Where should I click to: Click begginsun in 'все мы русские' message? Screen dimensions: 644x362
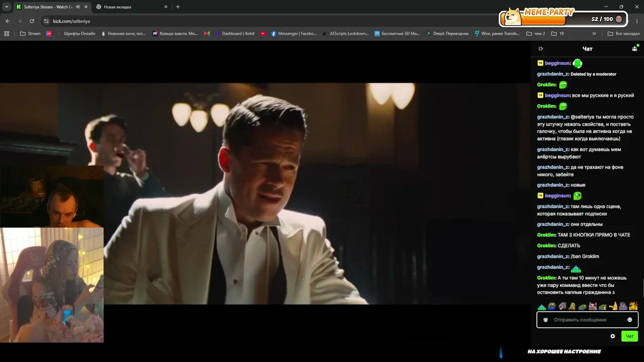(x=557, y=96)
